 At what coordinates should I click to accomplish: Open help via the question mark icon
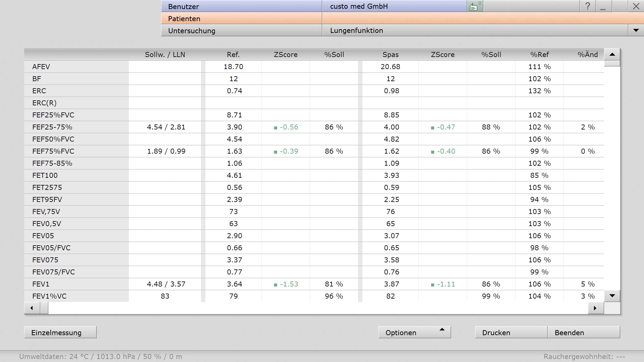[x=588, y=6]
